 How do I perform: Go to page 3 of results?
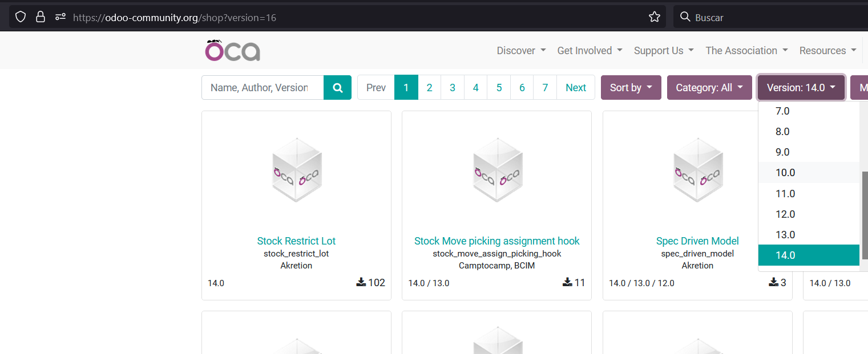pos(453,88)
